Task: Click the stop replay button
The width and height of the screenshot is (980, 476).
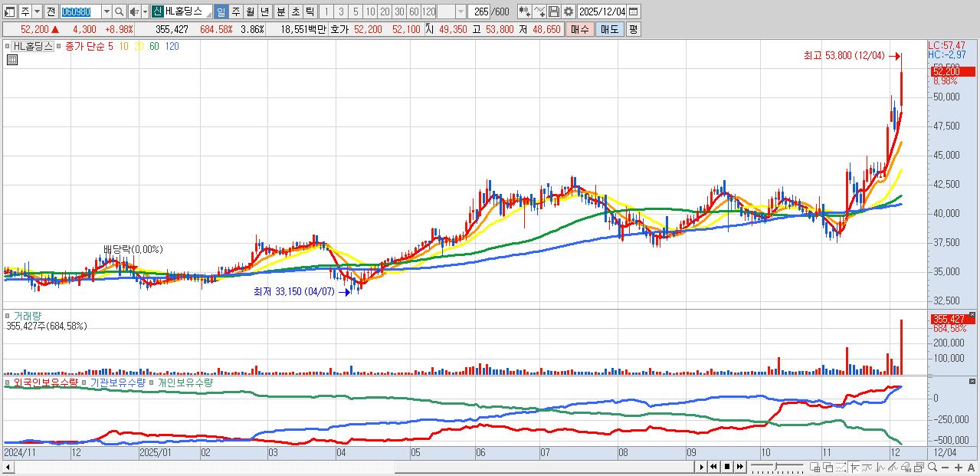Action: (727, 467)
